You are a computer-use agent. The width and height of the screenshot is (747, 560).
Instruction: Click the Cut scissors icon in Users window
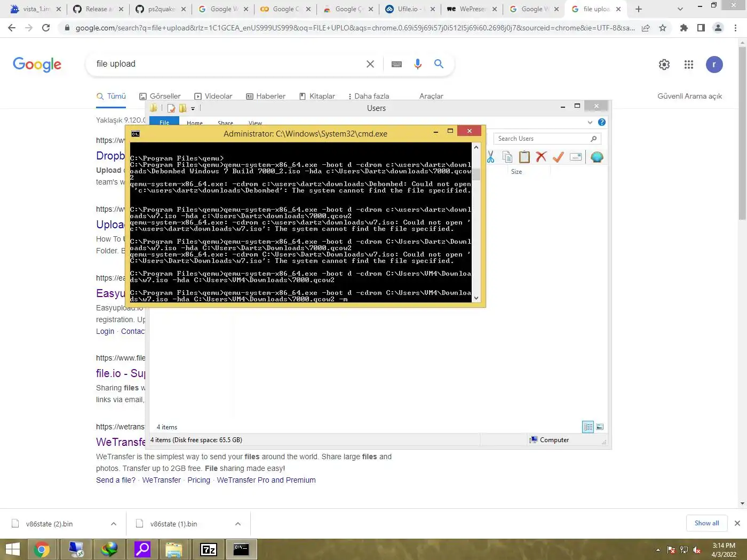tap(490, 157)
